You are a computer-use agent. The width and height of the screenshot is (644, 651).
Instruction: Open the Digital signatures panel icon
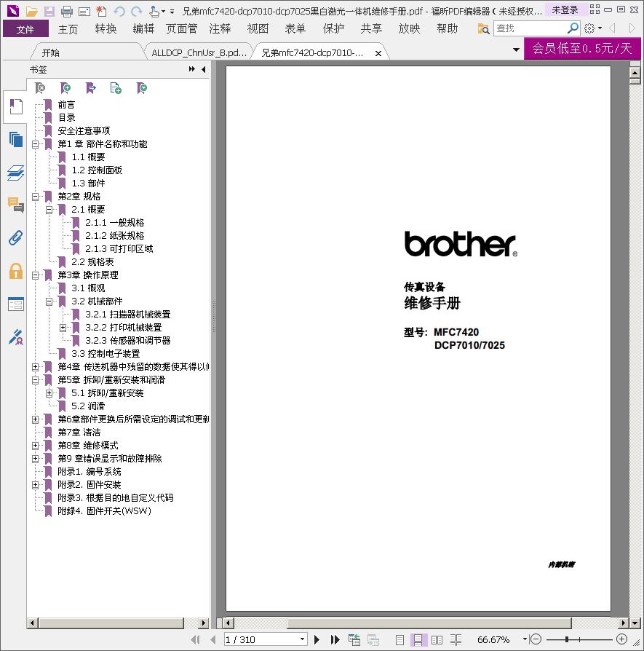point(16,337)
